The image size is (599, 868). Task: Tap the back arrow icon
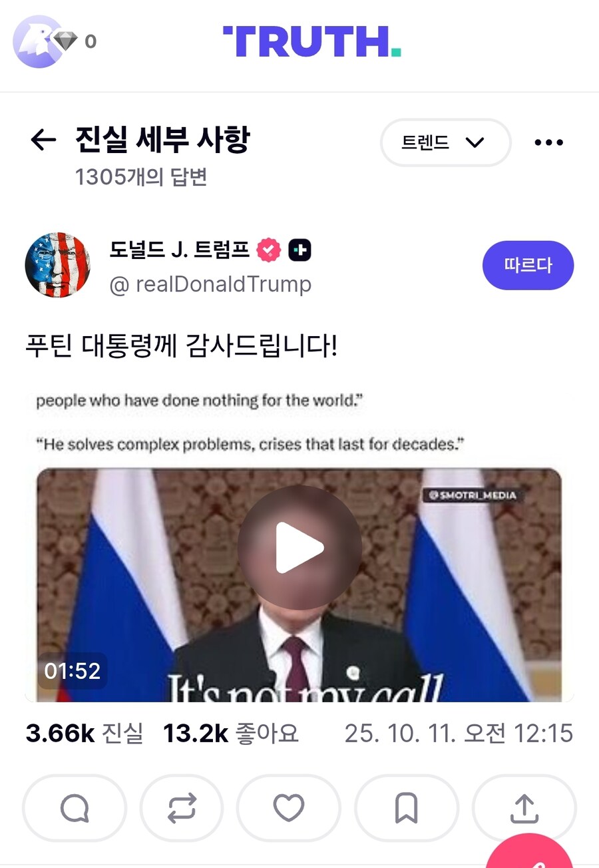(x=43, y=140)
